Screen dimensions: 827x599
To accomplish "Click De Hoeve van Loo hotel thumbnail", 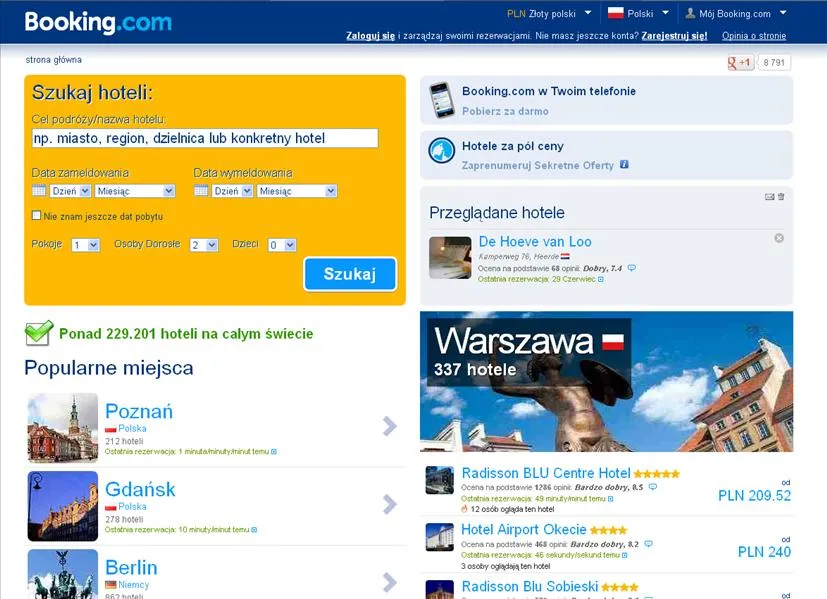I will click(450, 257).
